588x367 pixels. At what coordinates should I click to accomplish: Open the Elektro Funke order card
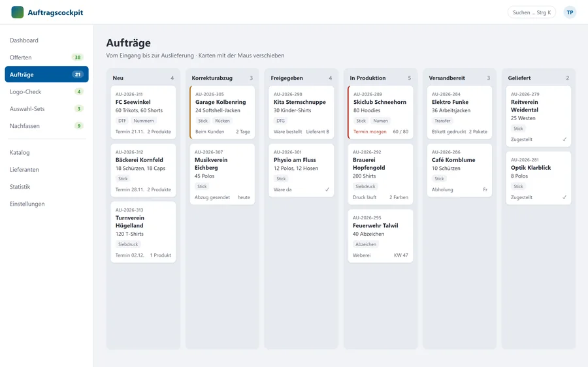pos(459,112)
